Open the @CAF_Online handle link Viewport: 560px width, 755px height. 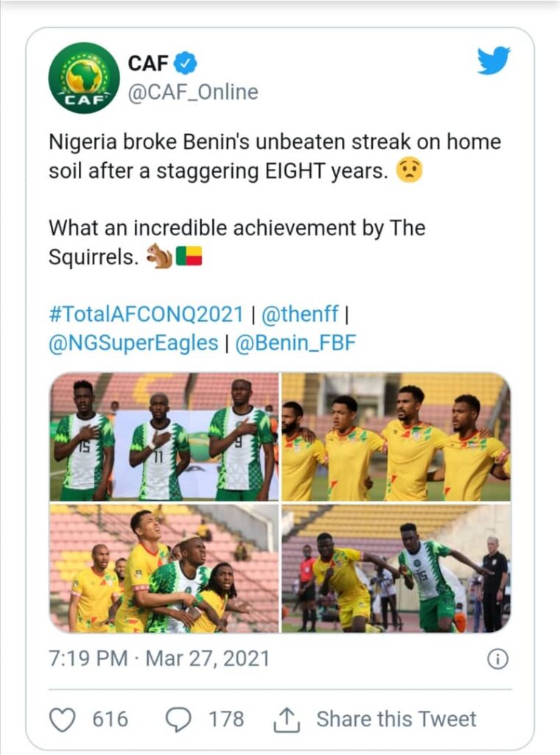(x=193, y=92)
